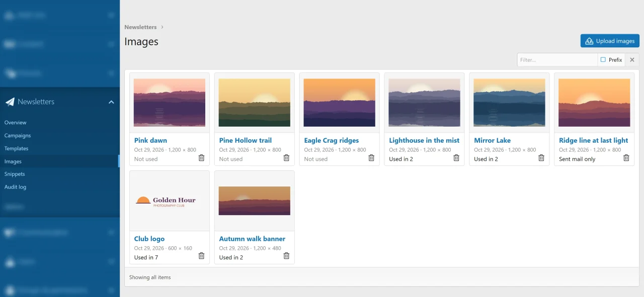Open Ridge line at last light title link
Image resolution: width=644 pixels, height=297 pixels.
(594, 141)
